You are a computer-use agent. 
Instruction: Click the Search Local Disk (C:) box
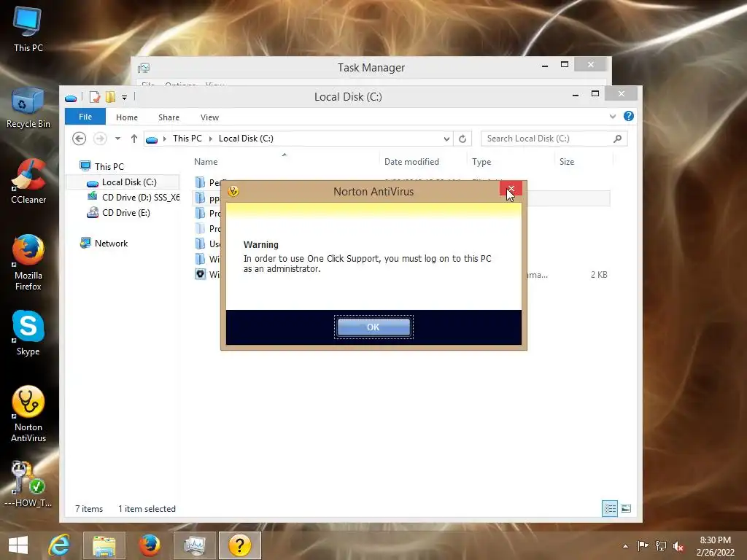pyautogui.click(x=554, y=139)
